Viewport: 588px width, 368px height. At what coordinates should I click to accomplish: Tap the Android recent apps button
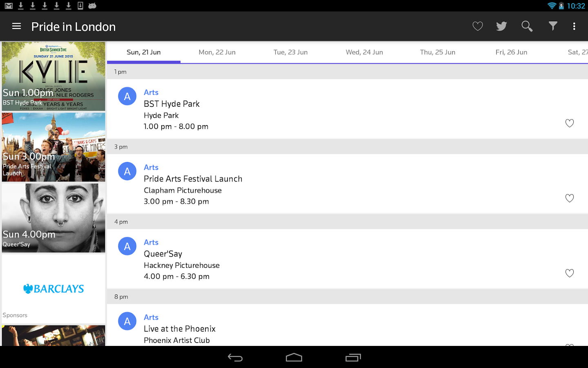[x=353, y=357]
